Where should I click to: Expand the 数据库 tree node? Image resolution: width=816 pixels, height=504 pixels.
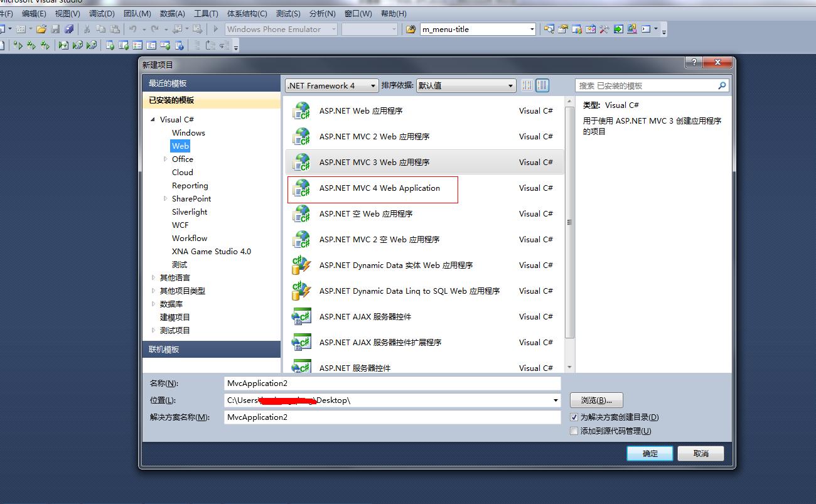[153, 304]
